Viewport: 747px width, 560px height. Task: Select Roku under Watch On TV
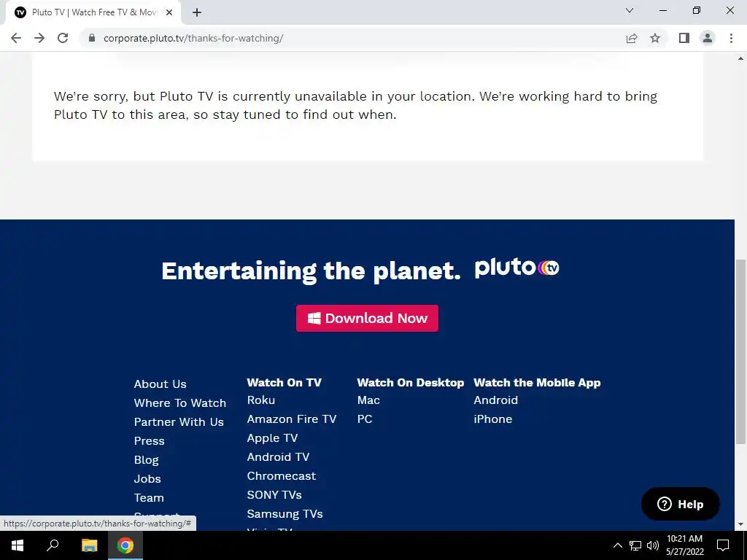261,400
